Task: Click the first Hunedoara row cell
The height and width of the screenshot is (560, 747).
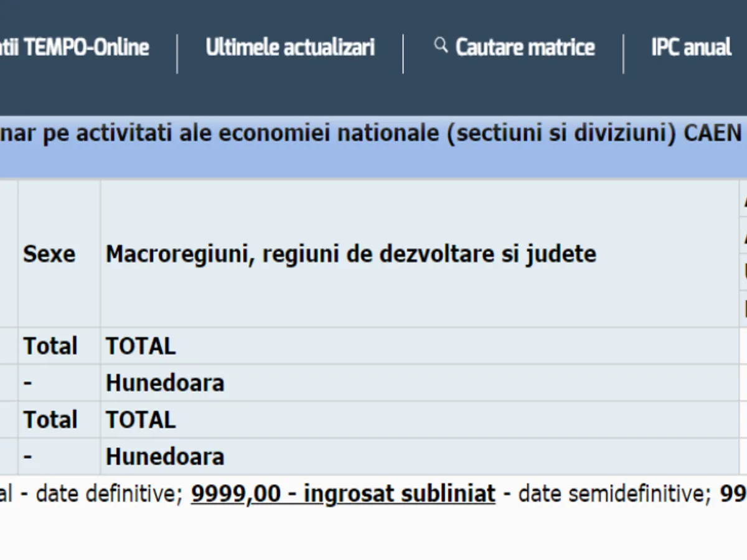Action: pyautogui.click(x=165, y=383)
